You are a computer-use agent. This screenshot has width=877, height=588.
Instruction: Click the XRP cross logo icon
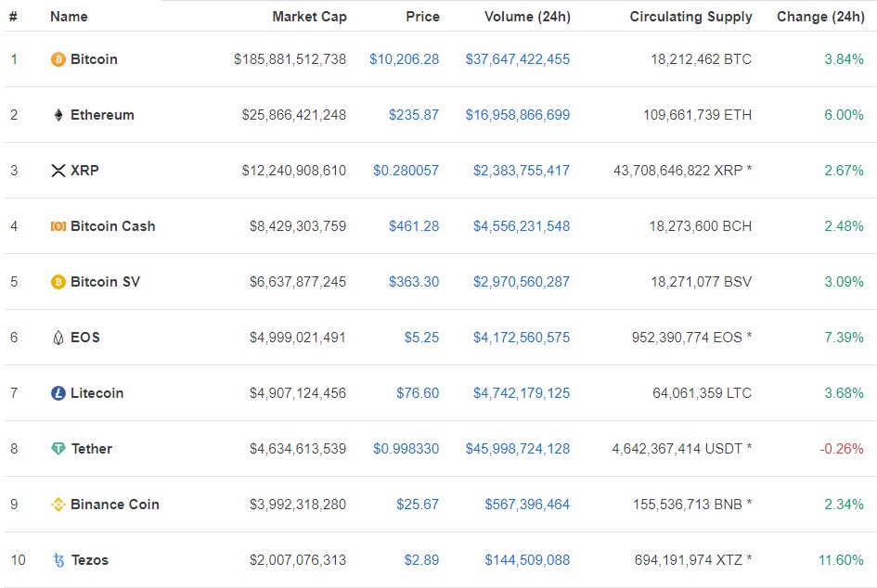(58, 171)
